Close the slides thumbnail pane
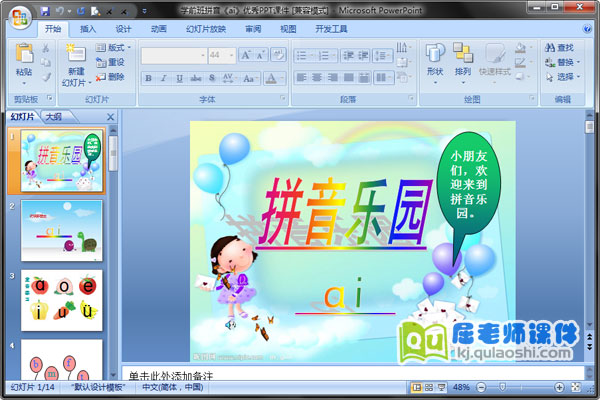The width and height of the screenshot is (600, 400). 111,117
